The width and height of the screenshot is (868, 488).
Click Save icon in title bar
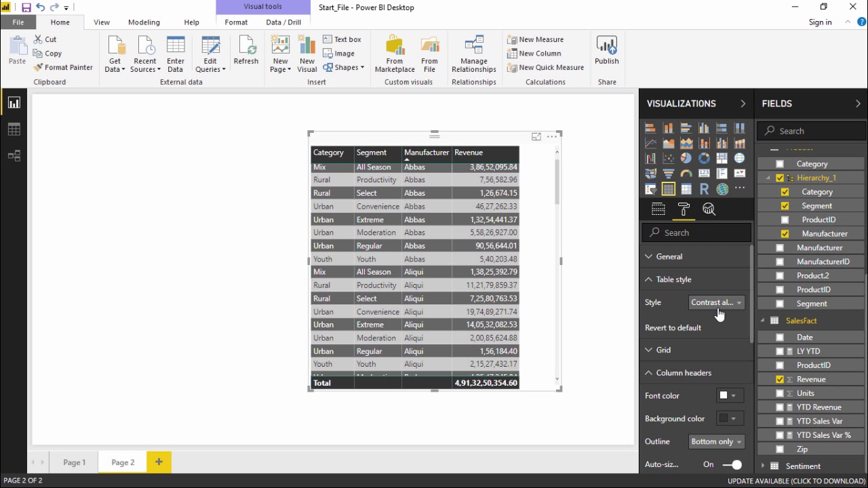[x=26, y=7]
